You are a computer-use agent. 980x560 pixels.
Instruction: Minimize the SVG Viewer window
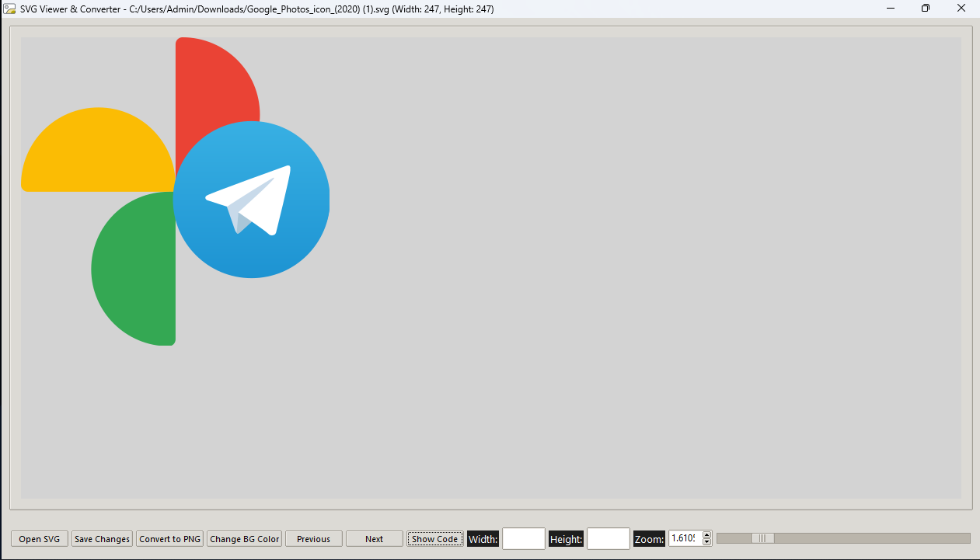890,9
